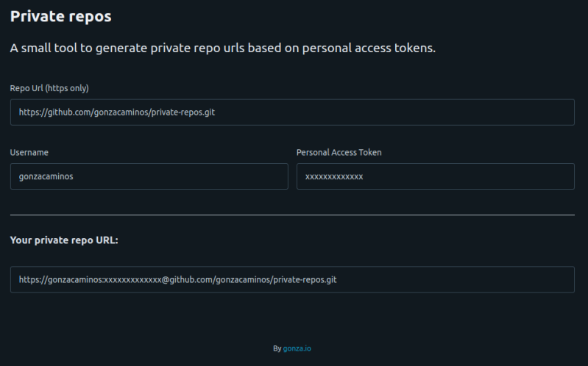This screenshot has width=588, height=366.
Task: Open the gonza.io link
Action: coord(297,348)
